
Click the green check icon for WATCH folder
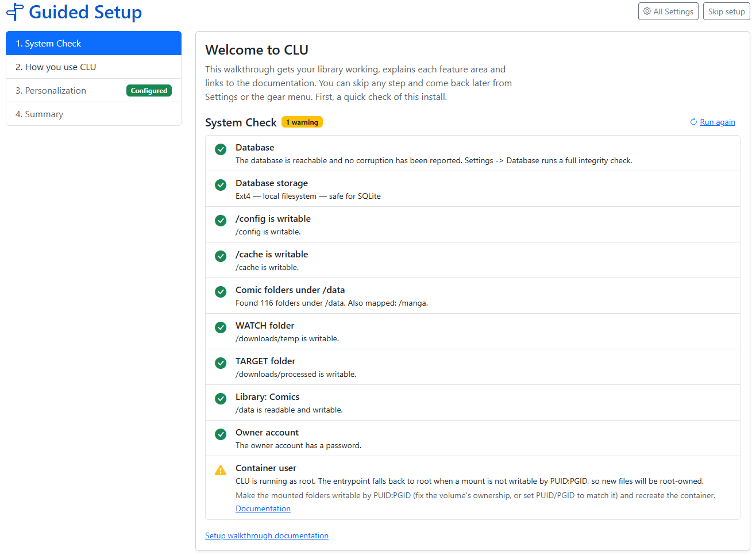click(221, 327)
